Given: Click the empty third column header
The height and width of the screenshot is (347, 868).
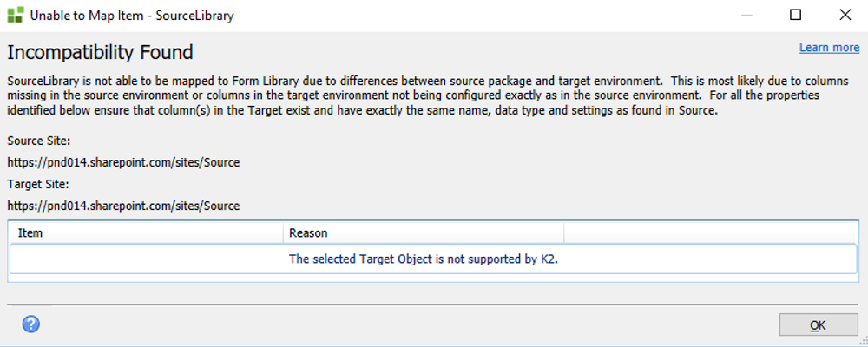Looking at the screenshot, I should [x=710, y=232].
